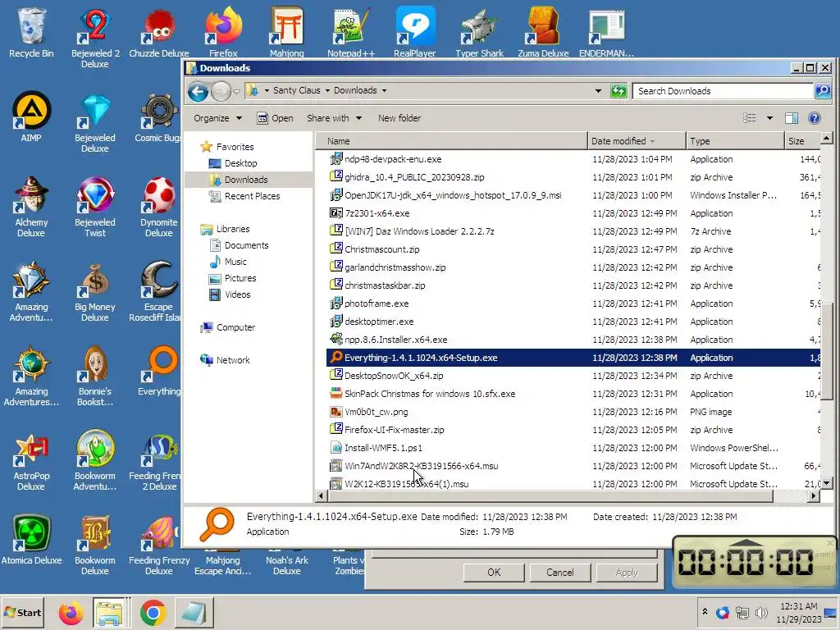Click the volume speaker tray icon
Screen dimensions: 840x630
click(760, 612)
